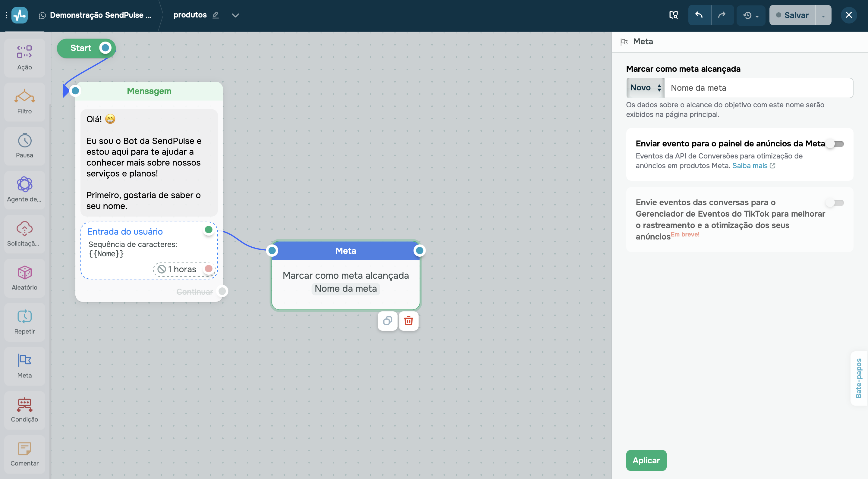Pick the Comentar note block

[25, 454]
